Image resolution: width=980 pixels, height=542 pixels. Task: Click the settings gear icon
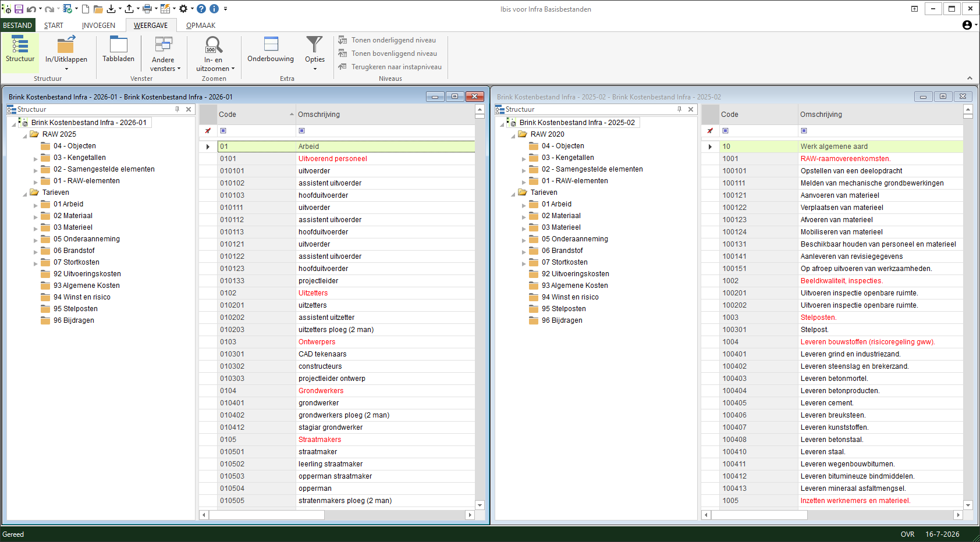click(x=183, y=9)
